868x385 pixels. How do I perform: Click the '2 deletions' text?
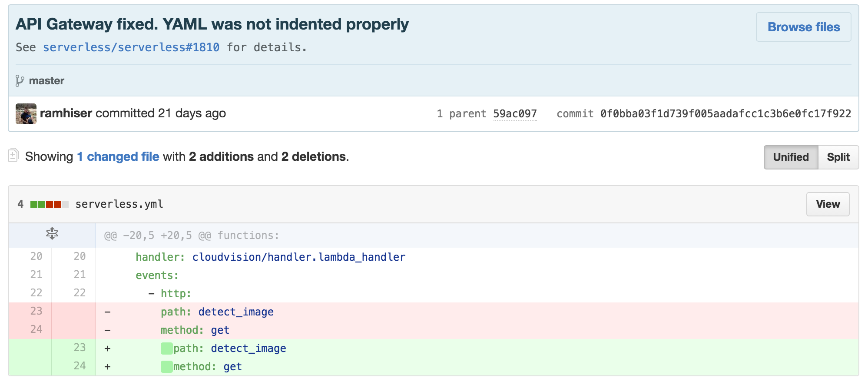tap(314, 156)
